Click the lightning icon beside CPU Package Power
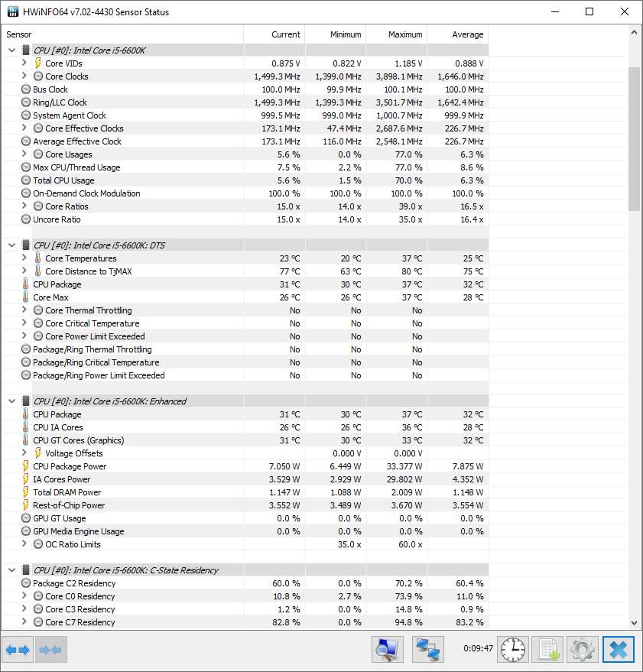The image size is (643, 672). 26,466
